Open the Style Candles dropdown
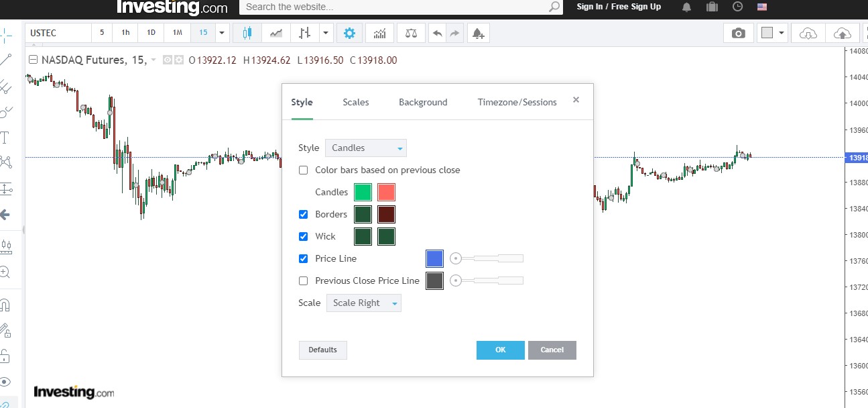The image size is (868, 408). point(366,148)
